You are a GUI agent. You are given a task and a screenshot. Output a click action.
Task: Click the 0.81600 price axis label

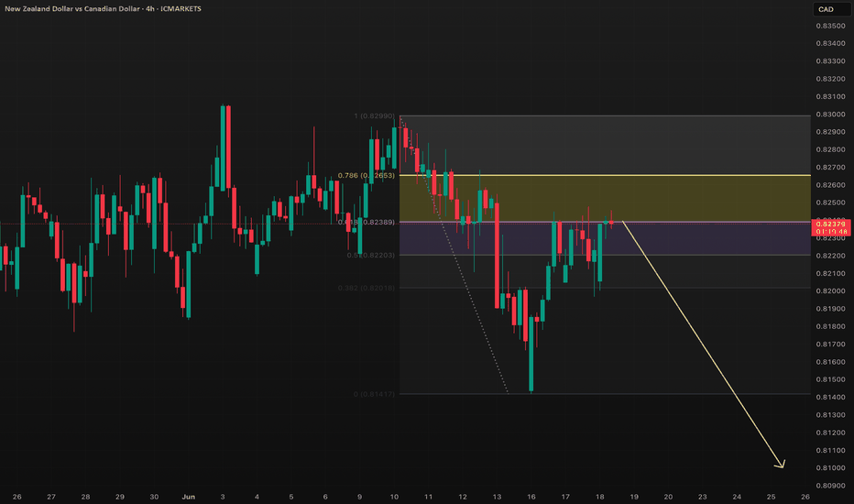tap(830, 362)
